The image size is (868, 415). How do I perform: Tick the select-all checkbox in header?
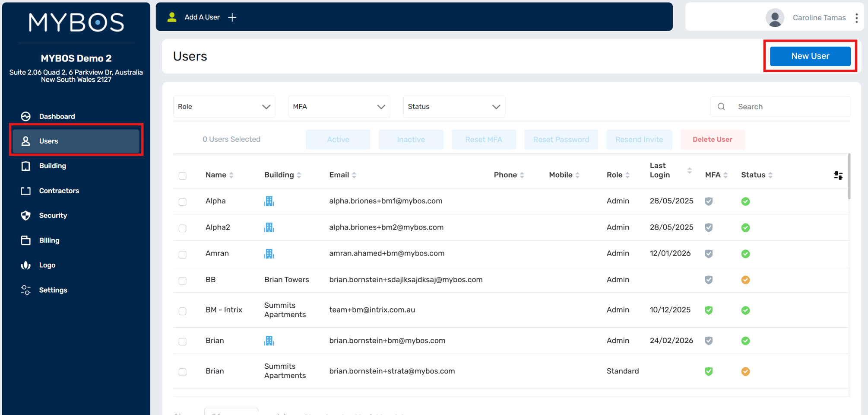[x=183, y=176]
